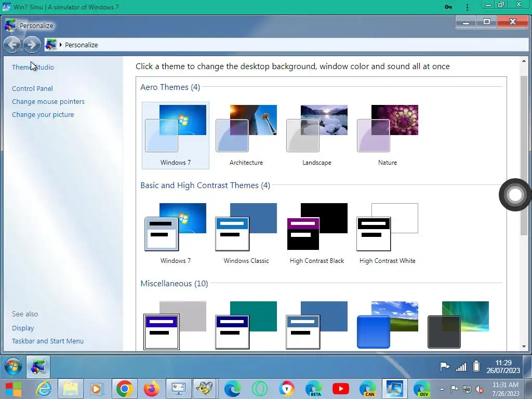Select the Windows 7 Basic theme
This screenshot has width=532, height=399.
[176, 233]
